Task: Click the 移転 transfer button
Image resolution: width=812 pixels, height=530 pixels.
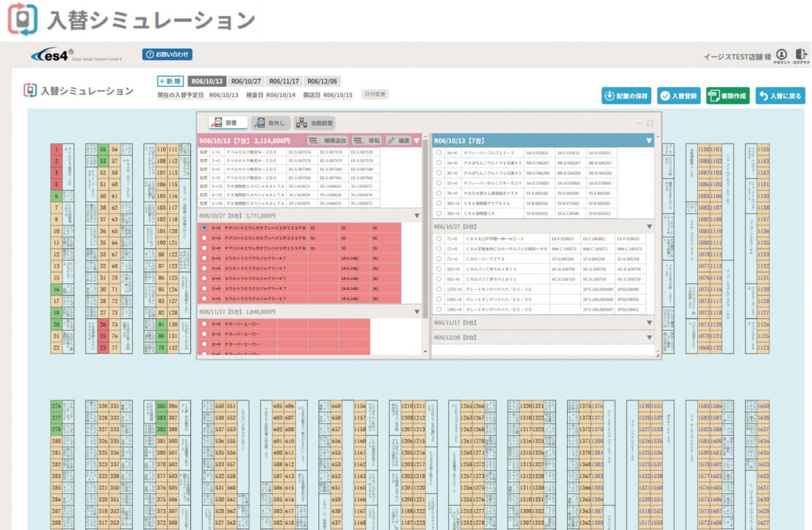Action: pos(366,140)
